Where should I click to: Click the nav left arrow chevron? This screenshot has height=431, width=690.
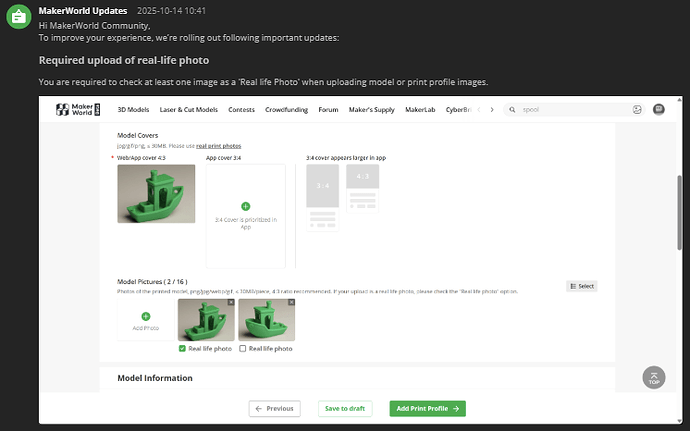(x=479, y=110)
